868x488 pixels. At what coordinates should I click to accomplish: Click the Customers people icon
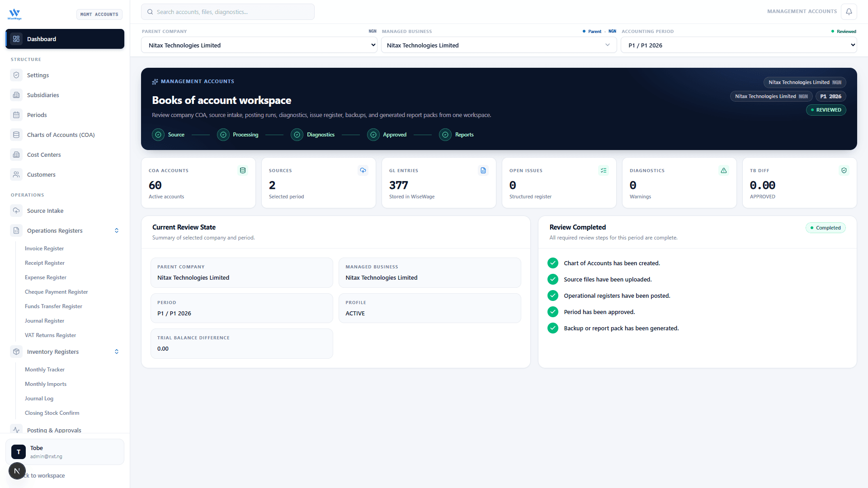tap(16, 174)
